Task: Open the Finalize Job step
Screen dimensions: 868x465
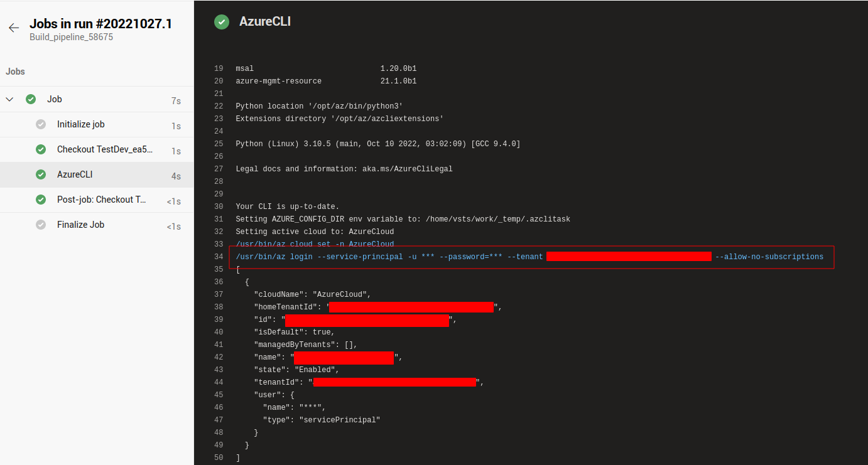Action: tap(97, 225)
